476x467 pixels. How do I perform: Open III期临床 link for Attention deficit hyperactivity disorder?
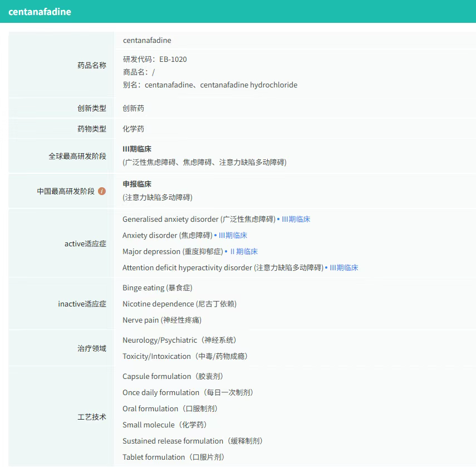pyautogui.click(x=343, y=268)
